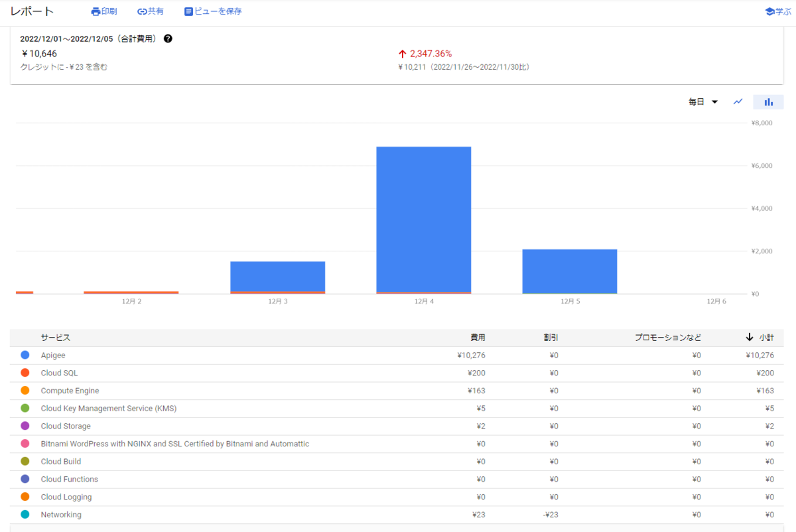Screen dimensions: 796x532
Task: Click the Cloud SQL 小計 value ¥200
Action: [765, 373]
